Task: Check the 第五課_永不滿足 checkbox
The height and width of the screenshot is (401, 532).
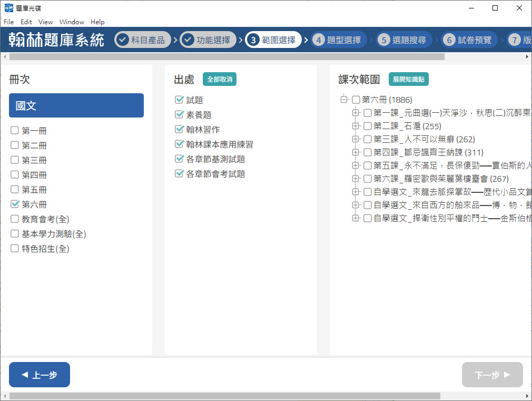Action: (x=368, y=165)
